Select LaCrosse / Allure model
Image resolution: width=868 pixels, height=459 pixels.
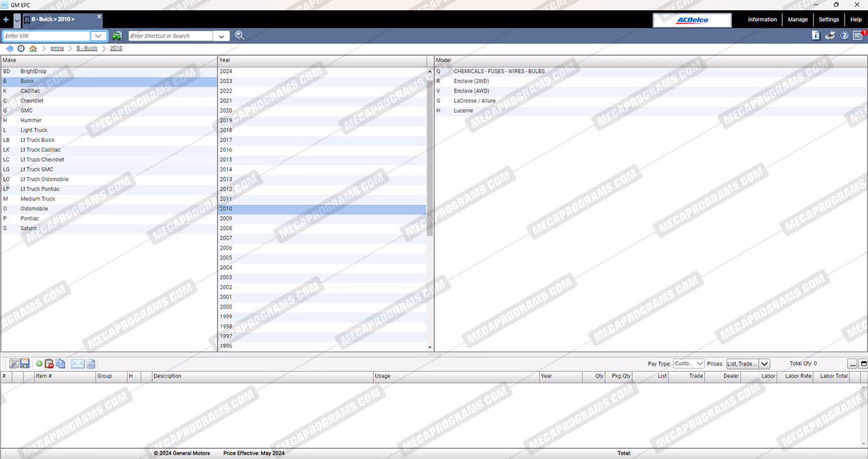coord(474,101)
